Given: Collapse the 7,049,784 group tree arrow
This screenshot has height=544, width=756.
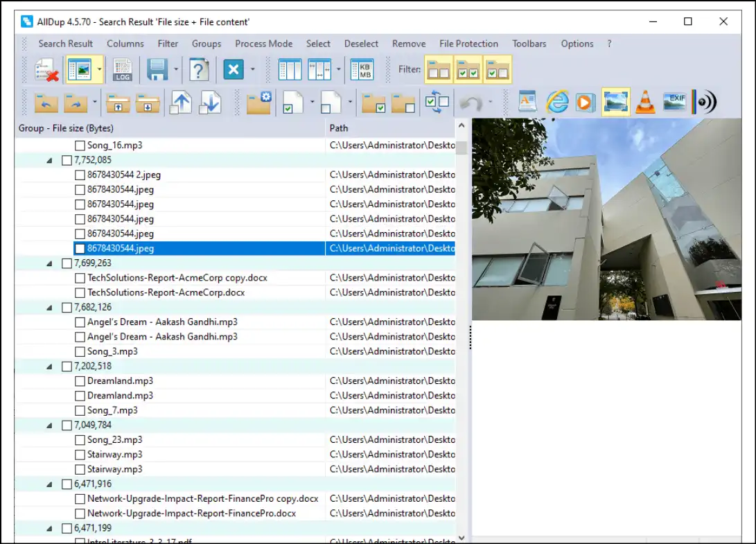Looking at the screenshot, I should [49, 425].
